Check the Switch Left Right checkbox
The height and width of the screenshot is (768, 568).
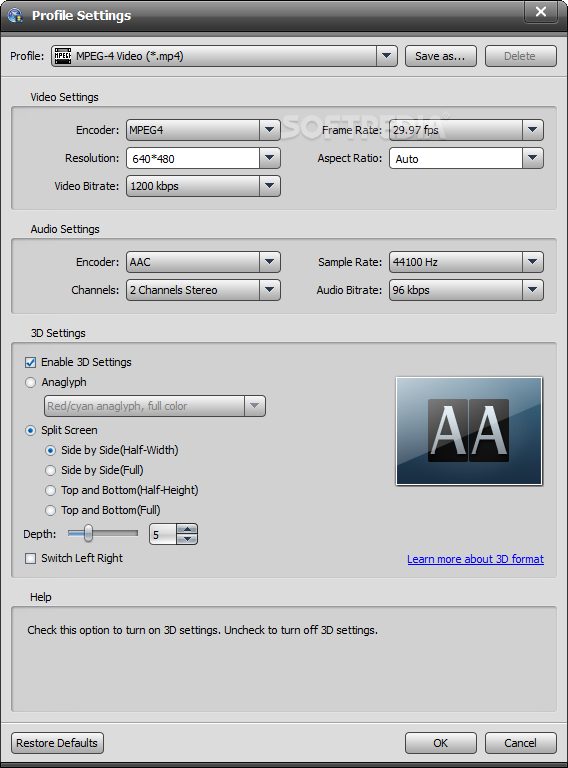tap(30, 558)
